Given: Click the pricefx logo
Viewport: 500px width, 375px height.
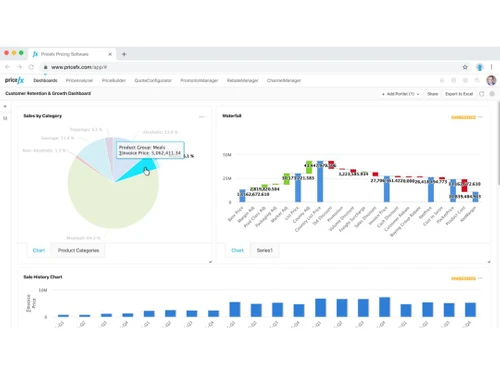Looking at the screenshot, I should tap(14, 80).
